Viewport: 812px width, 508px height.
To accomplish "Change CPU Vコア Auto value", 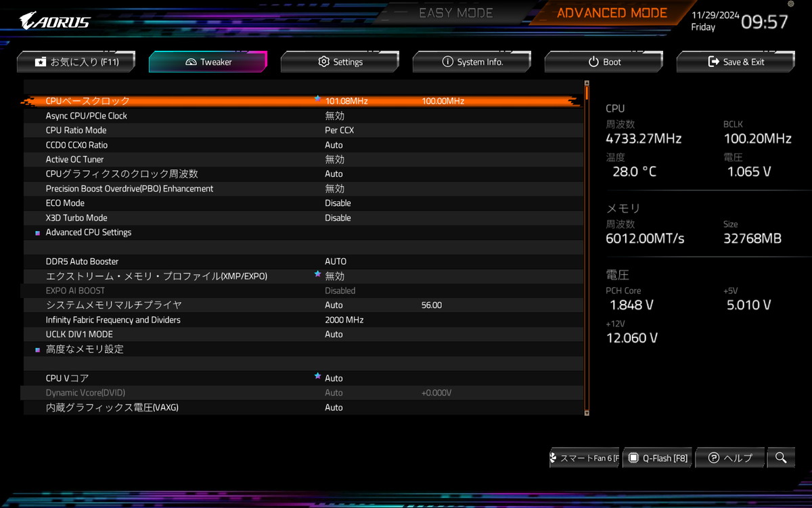I will click(x=334, y=378).
